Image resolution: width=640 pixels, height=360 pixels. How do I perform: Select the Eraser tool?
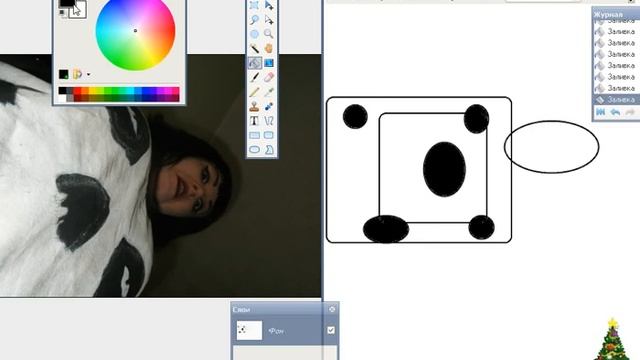click(x=269, y=77)
